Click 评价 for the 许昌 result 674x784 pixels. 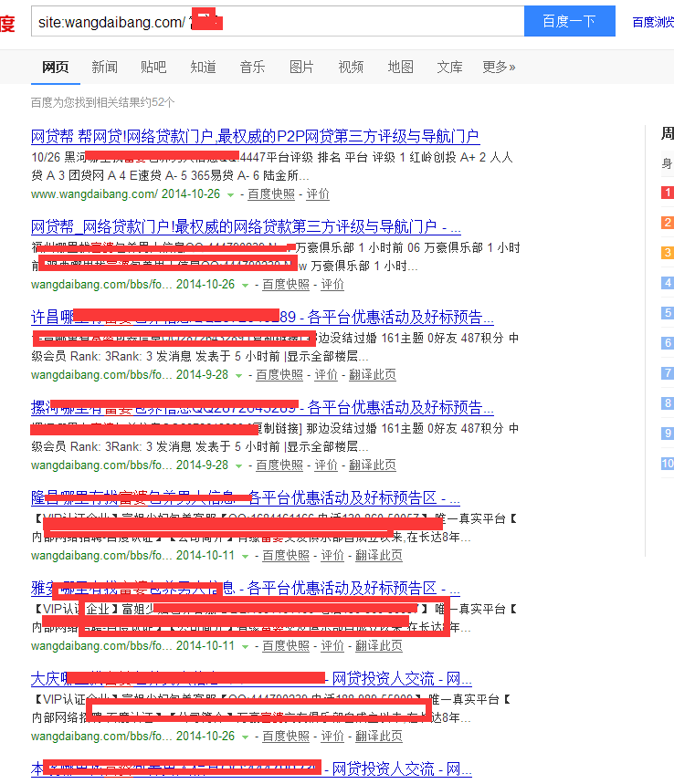pyautogui.click(x=326, y=375)
